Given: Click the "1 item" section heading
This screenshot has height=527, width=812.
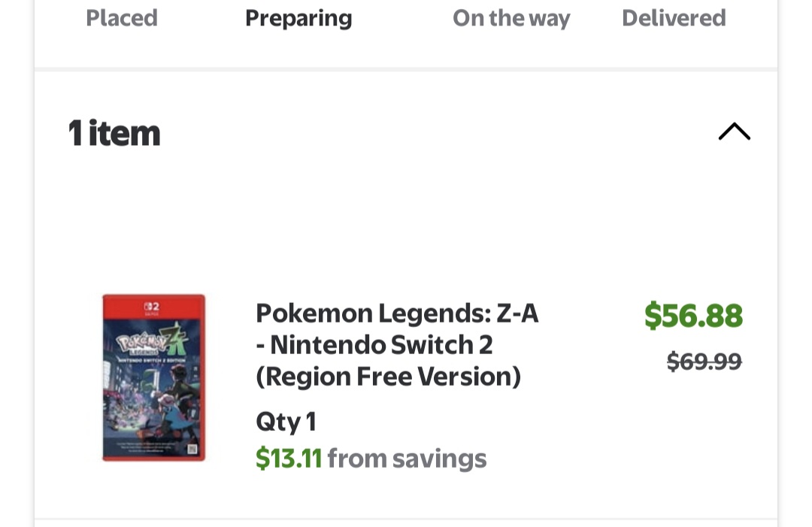Looking at the screenshot, I should tap(114, 133).
